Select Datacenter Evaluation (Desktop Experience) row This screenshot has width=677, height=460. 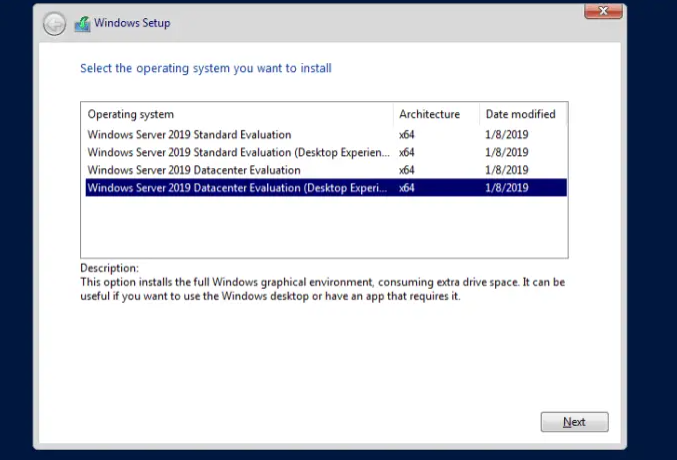(x=326, y=187)
